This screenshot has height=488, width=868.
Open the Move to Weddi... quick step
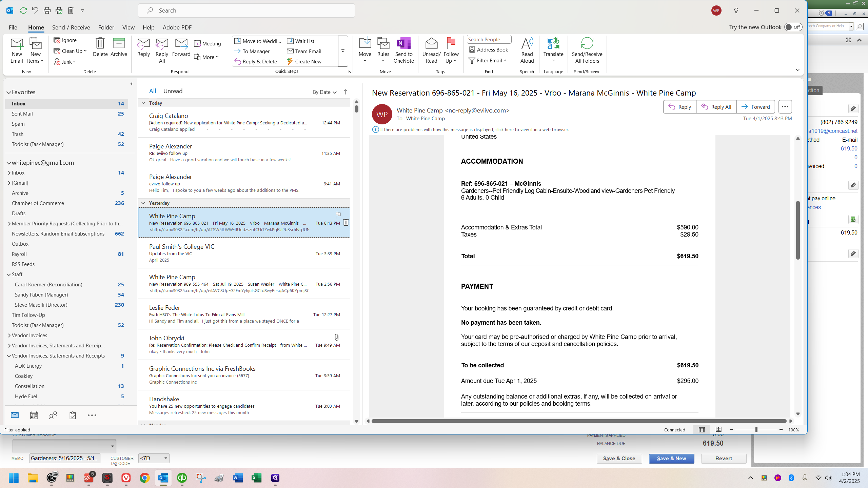(x=258, y=41)
